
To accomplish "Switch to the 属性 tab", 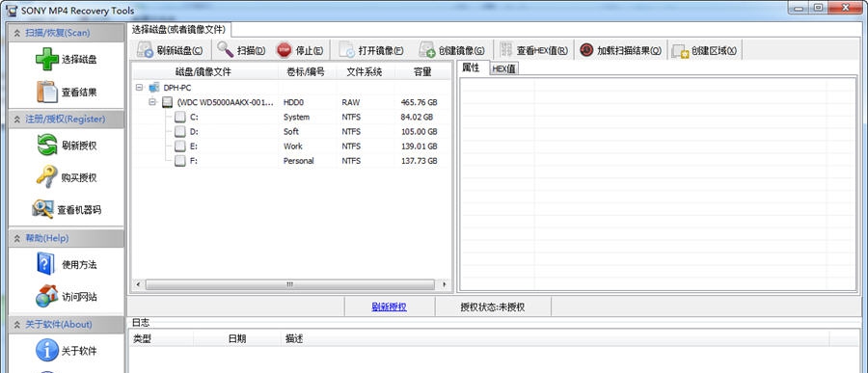I will pos(471,67).
